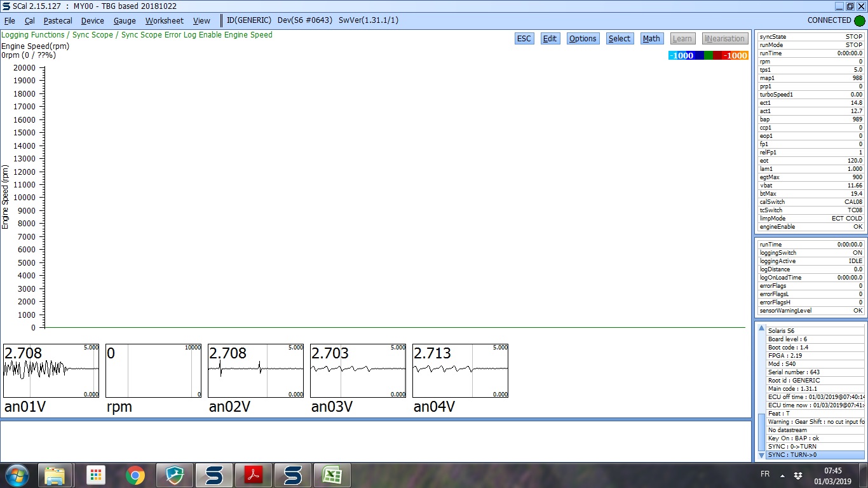Open Excel from the taskbar
868x488 pixels.
(332, 475)
